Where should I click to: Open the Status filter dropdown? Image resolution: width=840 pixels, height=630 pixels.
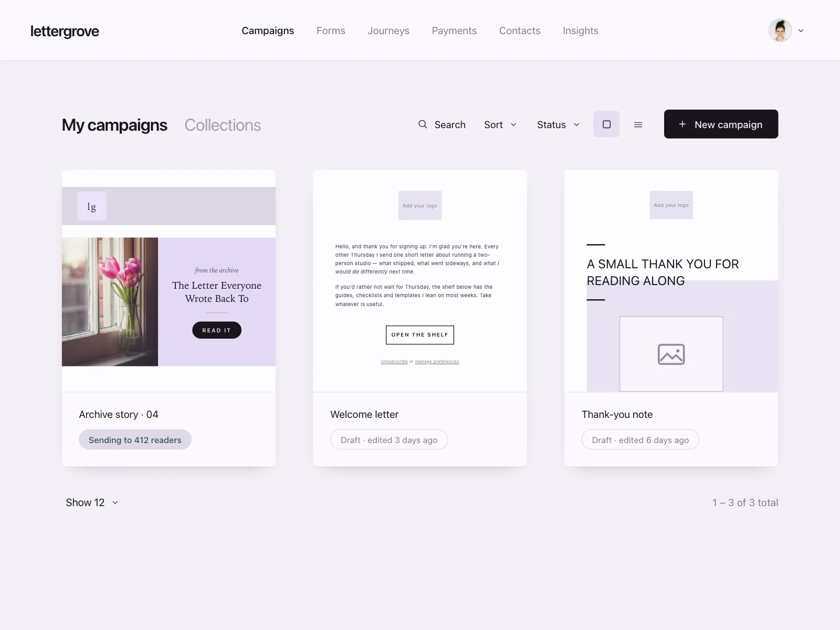558,124
